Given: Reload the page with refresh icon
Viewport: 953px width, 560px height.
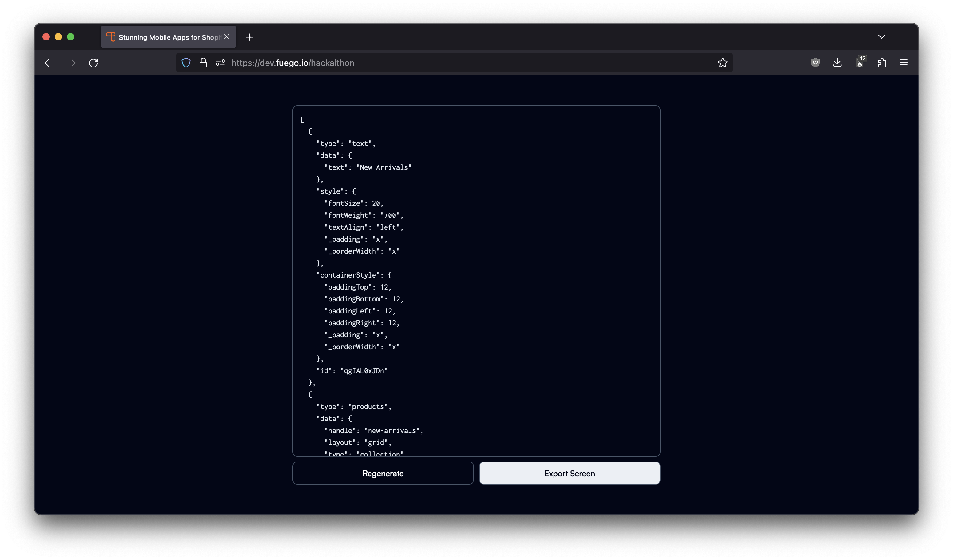Looking at the screenshot, I should pos(93,63).
